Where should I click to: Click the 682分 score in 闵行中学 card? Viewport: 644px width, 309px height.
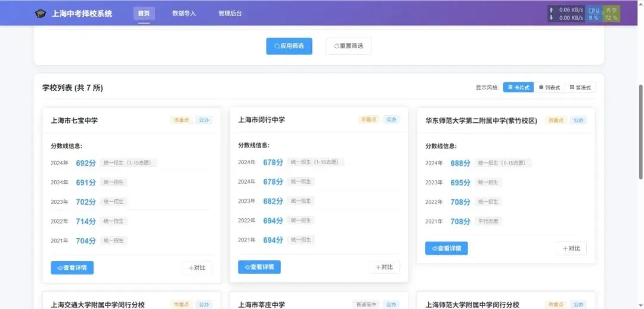(x=273, y=201)
